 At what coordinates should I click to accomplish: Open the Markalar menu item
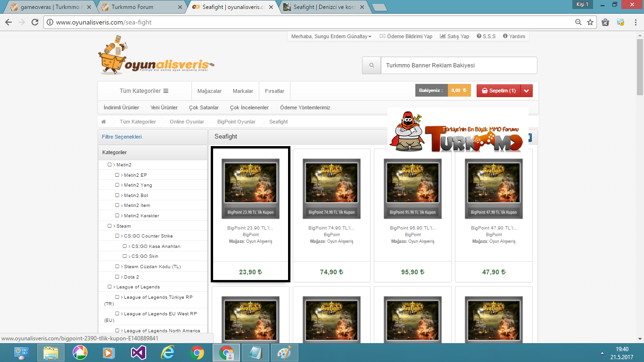pyautogui.click(x=243, y=91)
